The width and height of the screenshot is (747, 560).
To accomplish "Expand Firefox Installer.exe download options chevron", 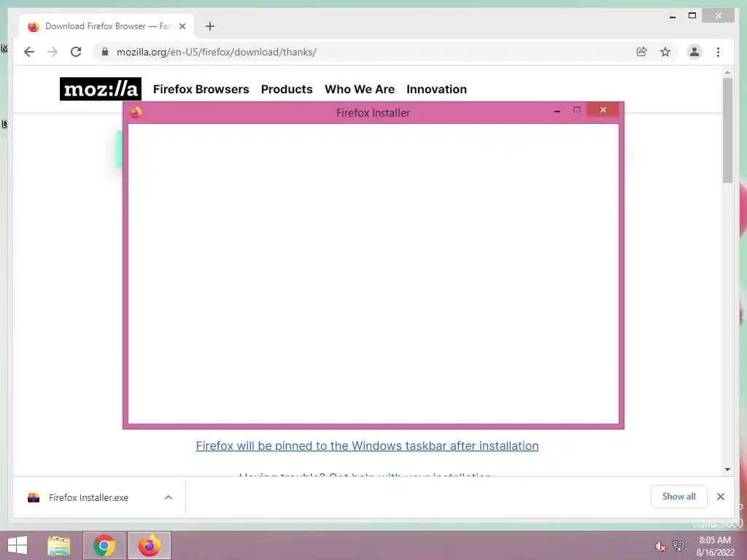I will point(169,497).
